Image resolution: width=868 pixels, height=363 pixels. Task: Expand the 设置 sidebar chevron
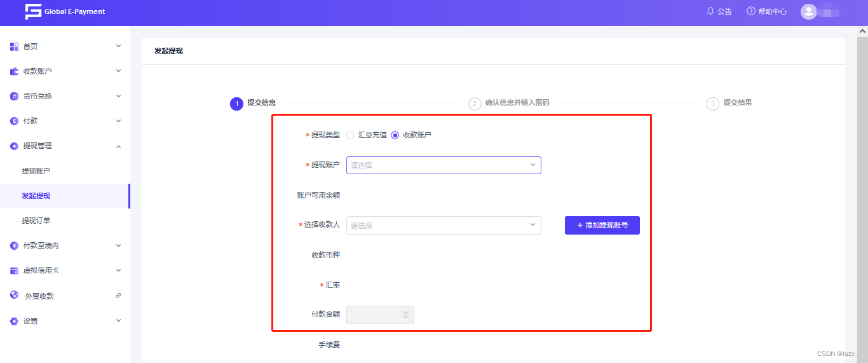(x=118, y=320)
